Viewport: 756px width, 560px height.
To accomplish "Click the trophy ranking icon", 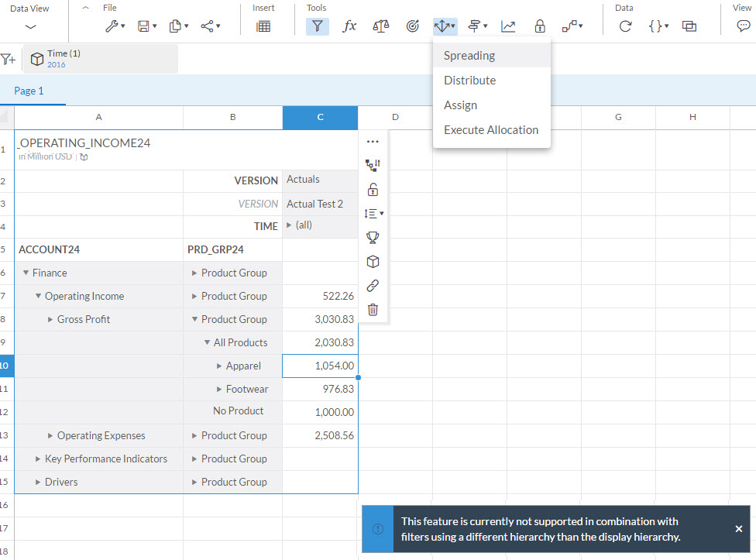I will (x=373, y=237).
